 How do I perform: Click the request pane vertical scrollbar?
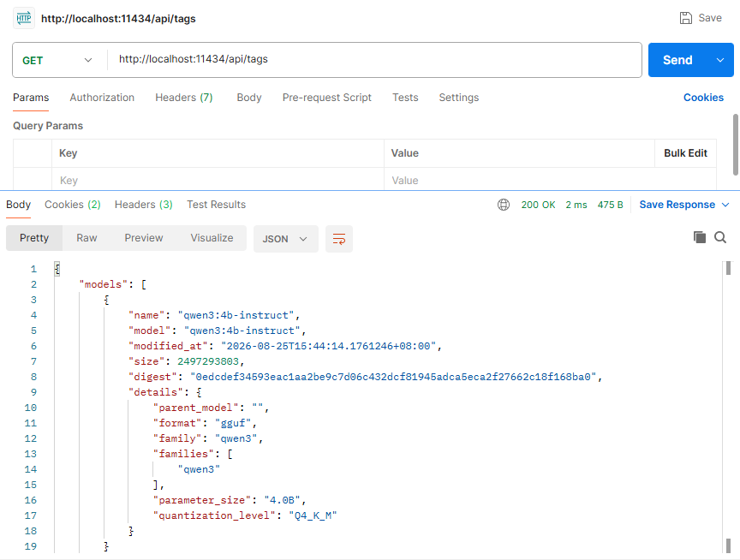click(735, 145)
